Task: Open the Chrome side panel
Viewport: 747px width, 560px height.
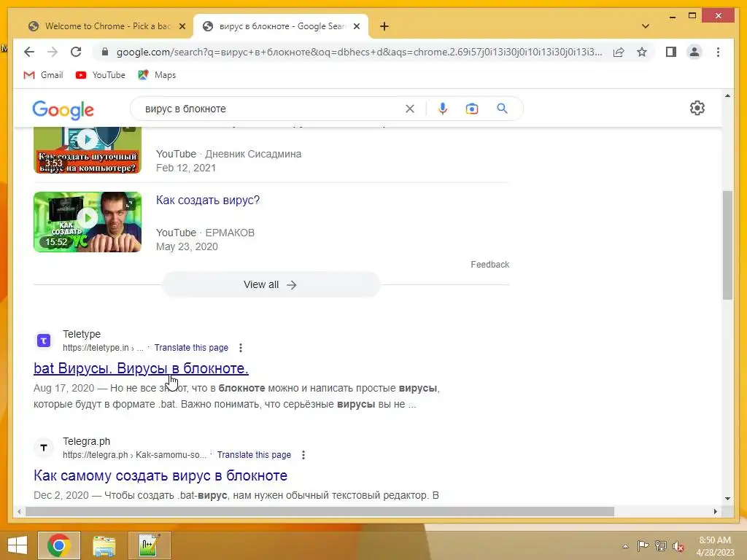Action: coord(671,52)
